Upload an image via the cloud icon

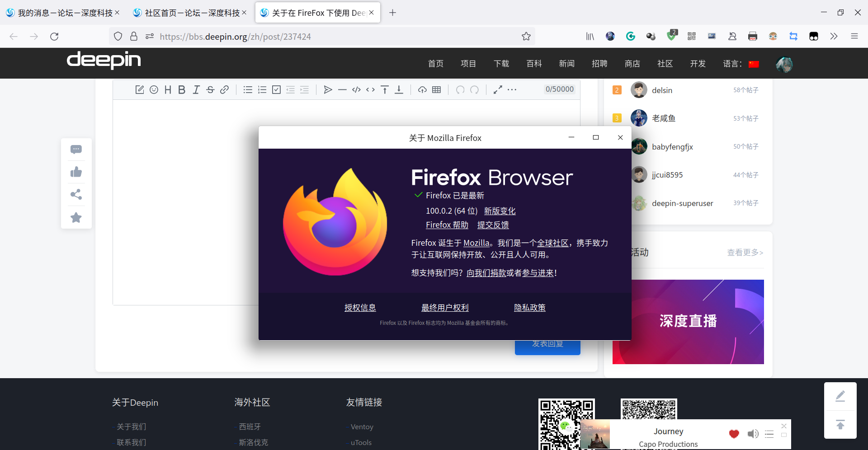[422, 89]
